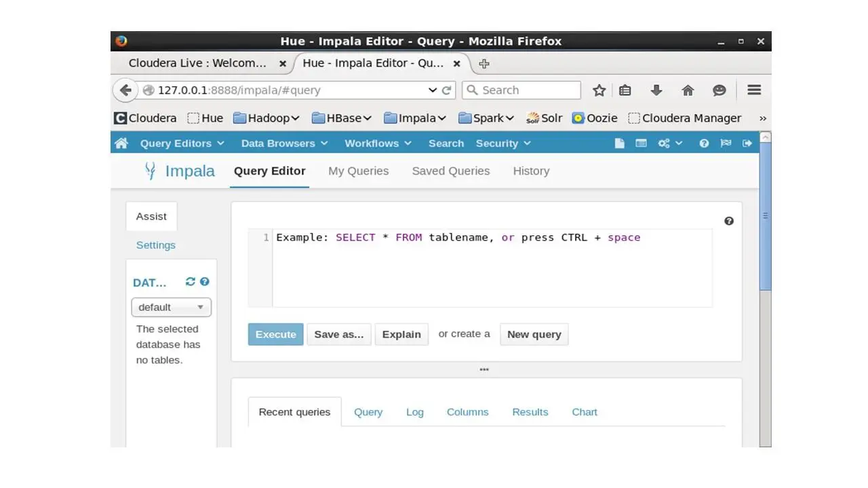Go to Firefox home page icon
Viewport: 868px width, 488px height.
click(x=688, y=90)
